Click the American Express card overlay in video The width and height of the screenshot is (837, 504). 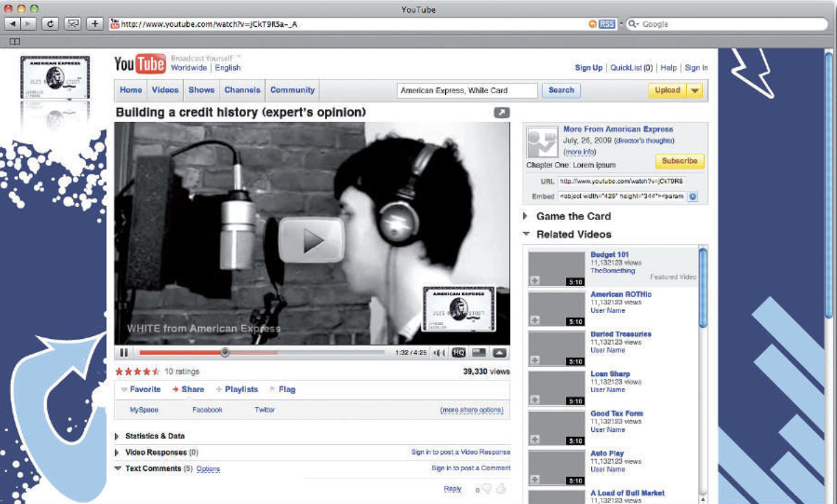(x=459, y=310)
